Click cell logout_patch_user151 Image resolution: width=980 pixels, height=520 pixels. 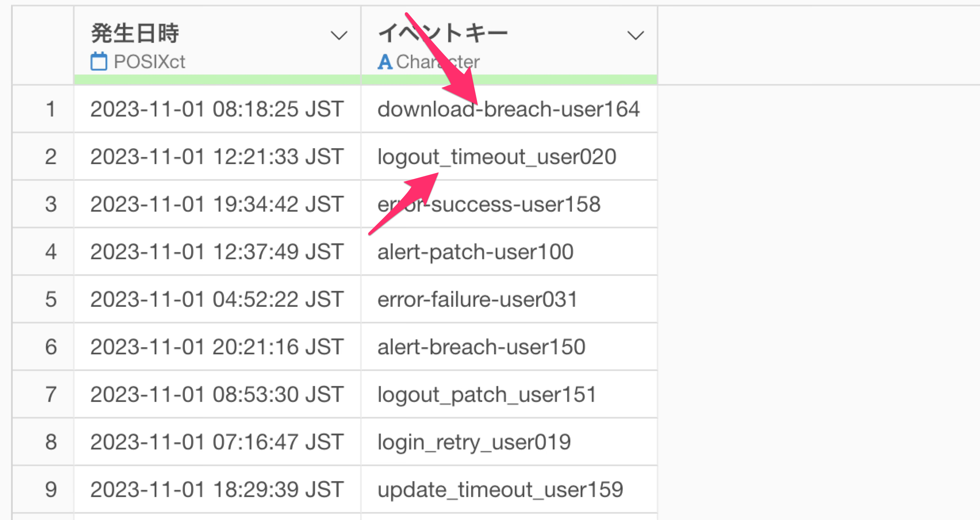(x=487, y=394)
